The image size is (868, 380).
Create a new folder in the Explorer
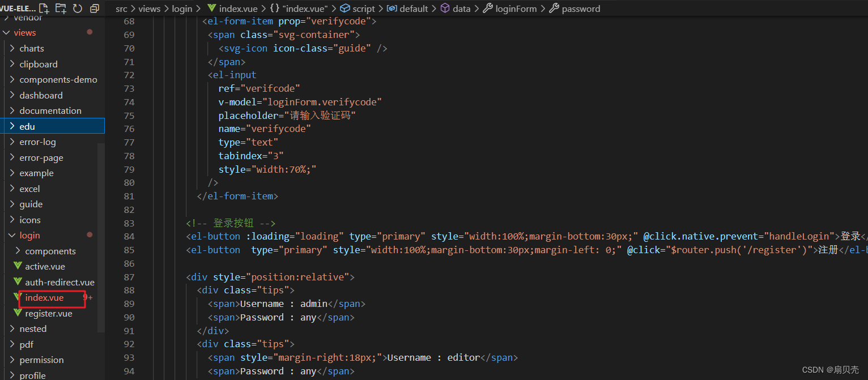coord(61,8)
